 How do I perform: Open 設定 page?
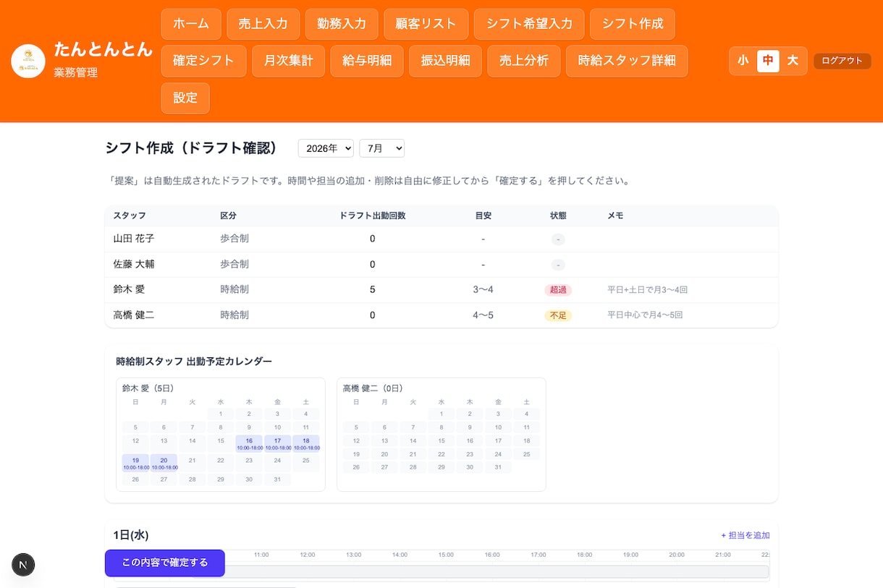click(185, 98)
